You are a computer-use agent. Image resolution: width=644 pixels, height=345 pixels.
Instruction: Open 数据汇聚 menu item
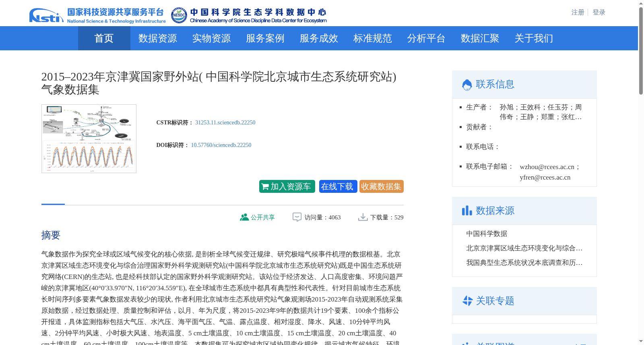[x=480, y=38]
